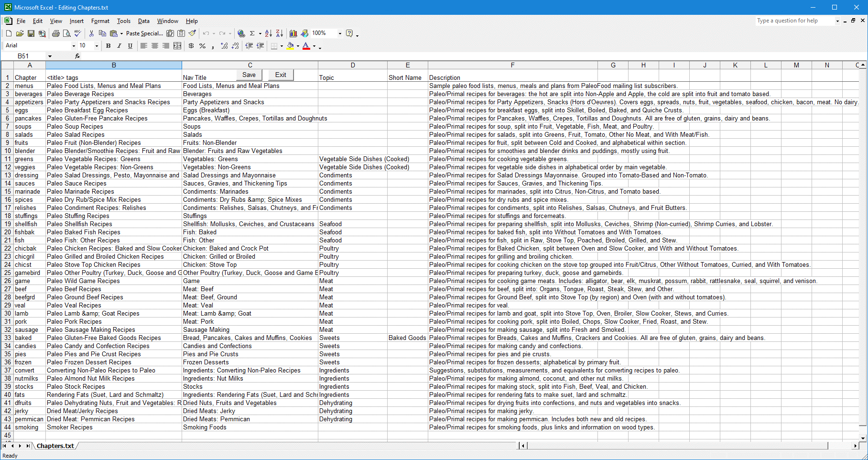Toggle Underline formatting
Screen dimensions: 868x460
(x=130, y=46)
